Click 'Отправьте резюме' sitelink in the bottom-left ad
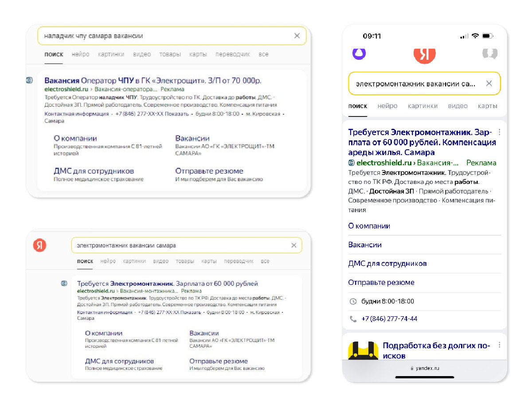532x404 pixels. [219, 361]
